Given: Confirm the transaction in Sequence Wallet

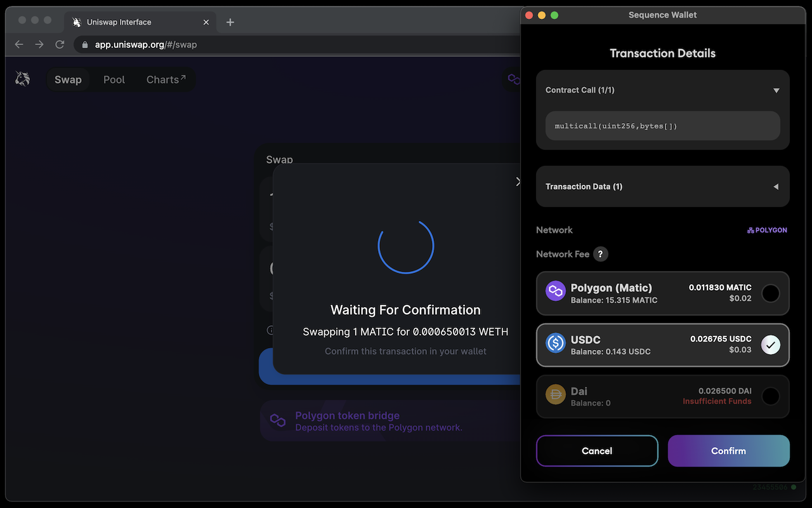Looking at the screenshot, I should 728,451.
